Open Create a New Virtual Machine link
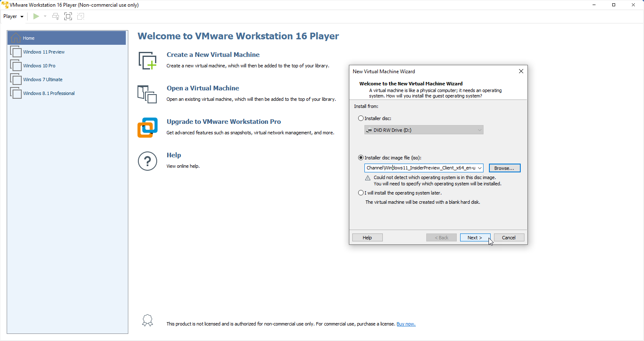 coord(213,55)
